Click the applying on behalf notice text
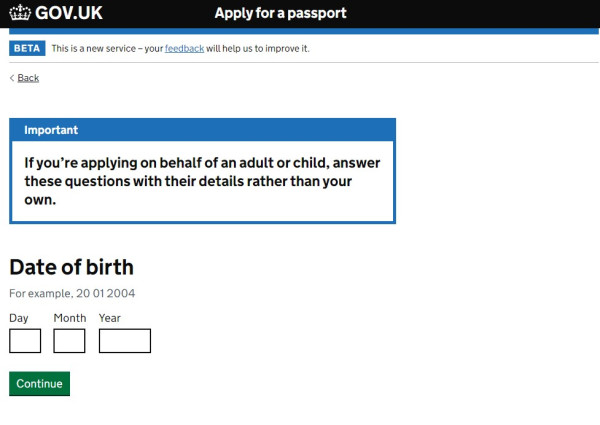 (202, 181)
